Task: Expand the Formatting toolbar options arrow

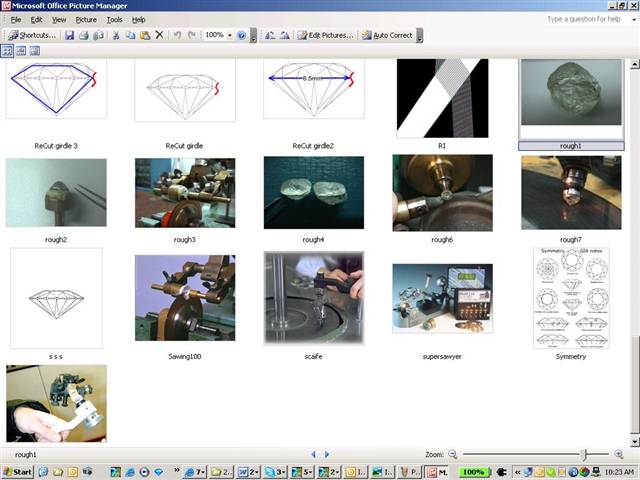Action: [420, 36]
